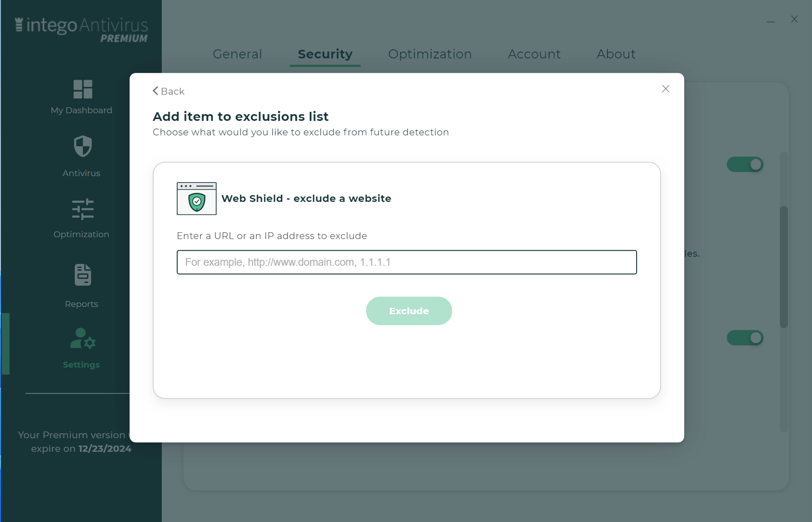Click the Web Shield browser icon
This screenshot has height=522, width=812.
[x=197, y=198]
